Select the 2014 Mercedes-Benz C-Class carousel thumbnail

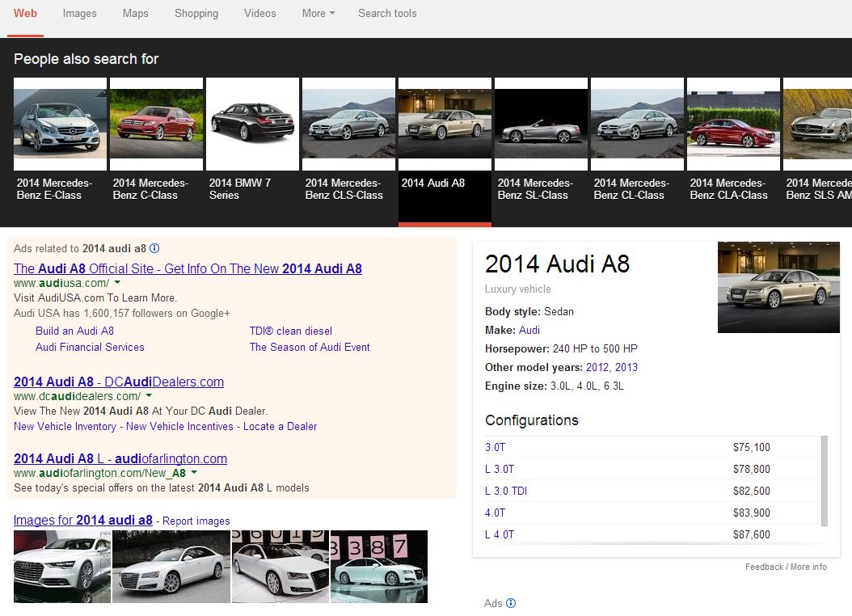[x=157, y=124]
